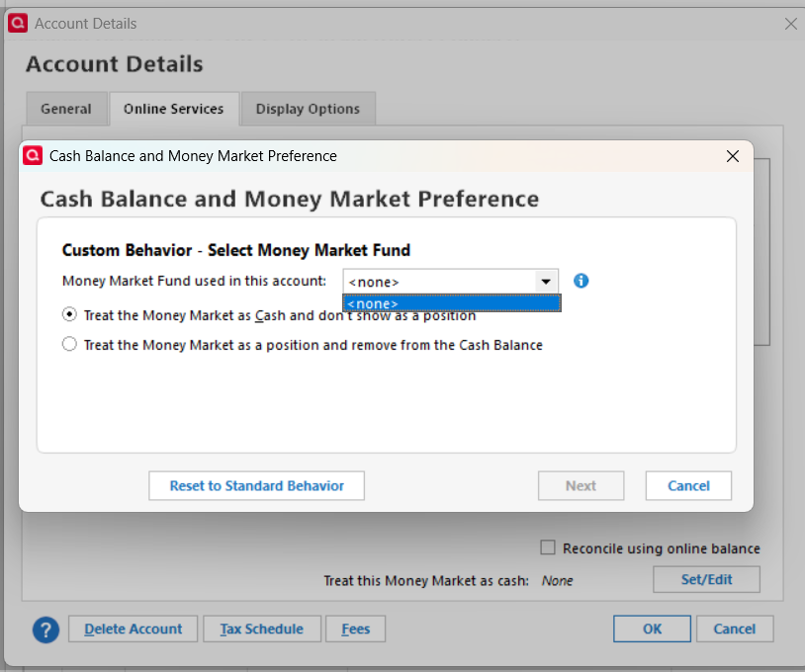Open the Tax Schedule button
The width and height of the screenshot is (805, 672).
pyautogui.click(x=262, y=629)
